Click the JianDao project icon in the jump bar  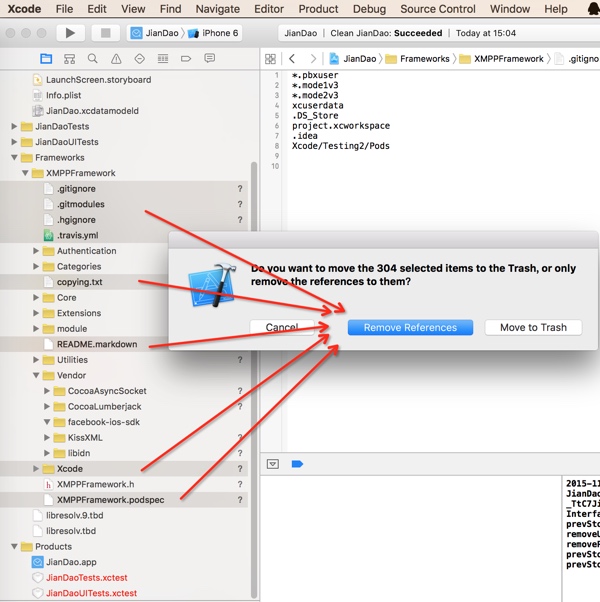(x=334, y=59)
